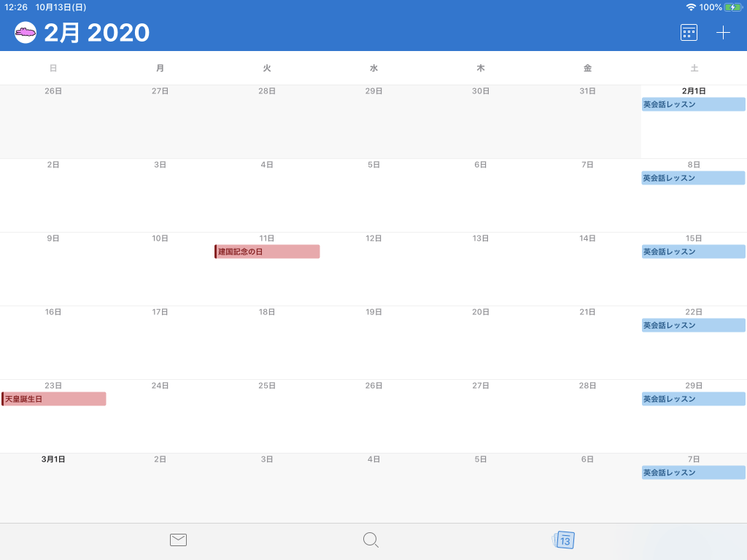Open 英会話レッスン event on March 7
The height and width of the screenshot is (560, 747).
click(693, 472)
